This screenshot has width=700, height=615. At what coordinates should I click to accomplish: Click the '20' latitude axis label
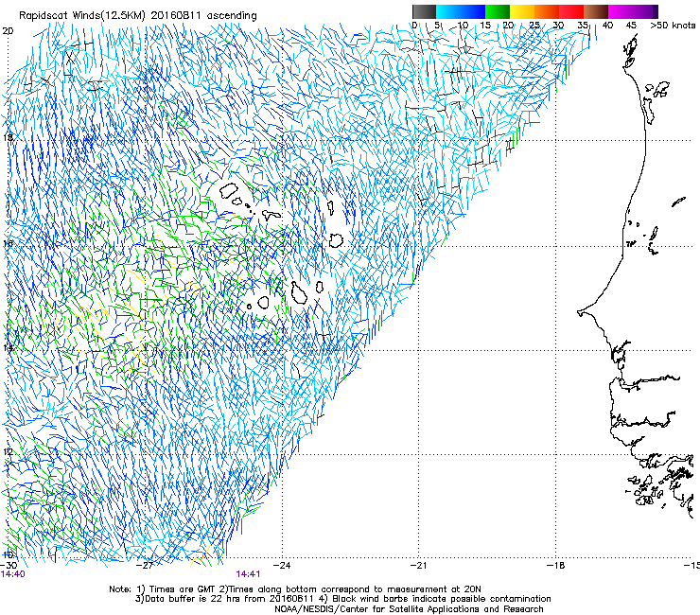(8, 31)
